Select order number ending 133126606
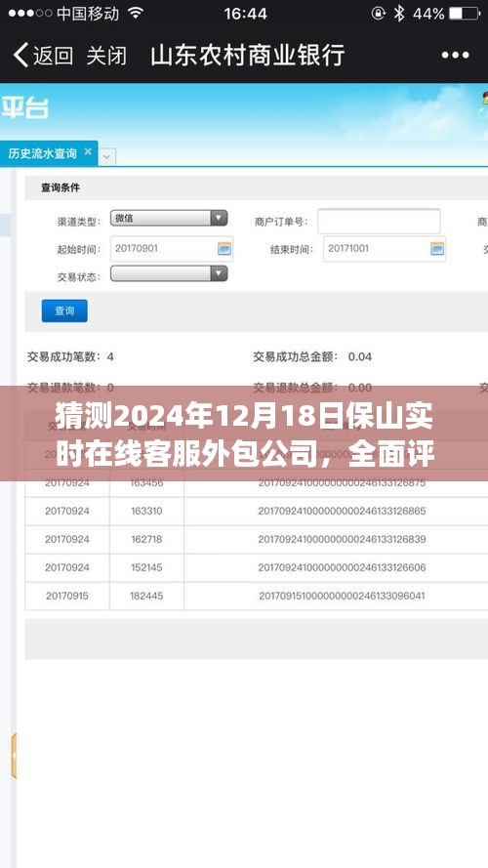 [x=342, y=567]
